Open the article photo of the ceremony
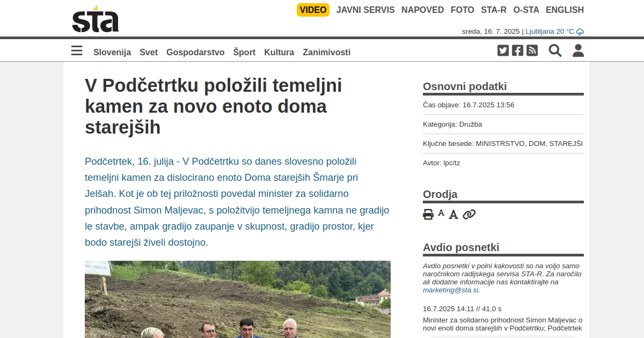The width and height of the screenshot is (644, 338). pos(238,299)
